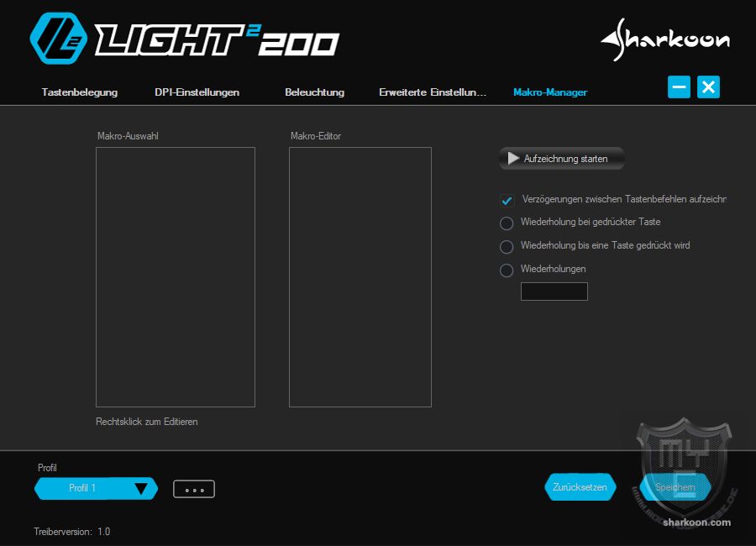
Task: Open the DPI-Einstellungen tab
Action: click(197, 92)
